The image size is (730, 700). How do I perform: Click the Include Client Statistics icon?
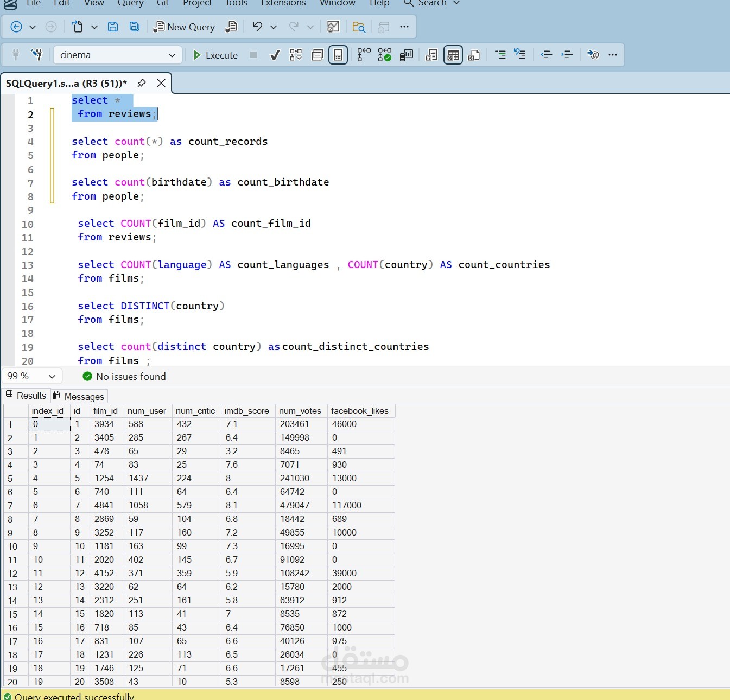pyautogui.click(x=406, y=55)
